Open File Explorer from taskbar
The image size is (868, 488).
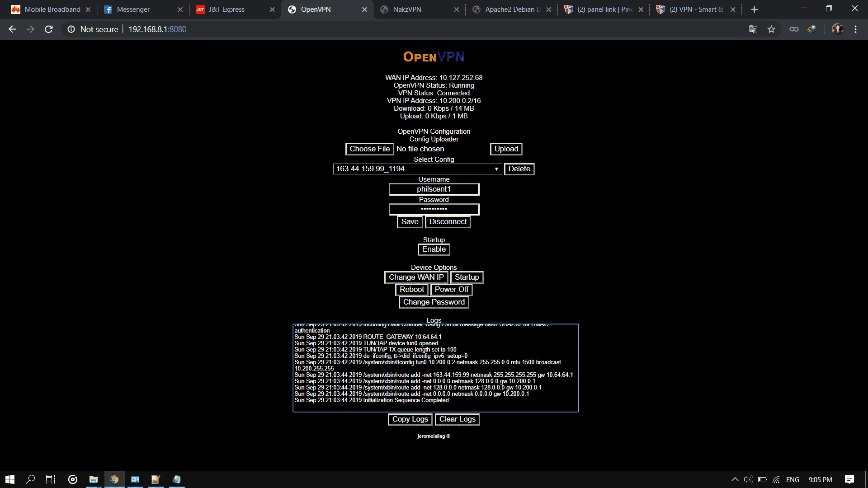94,479
